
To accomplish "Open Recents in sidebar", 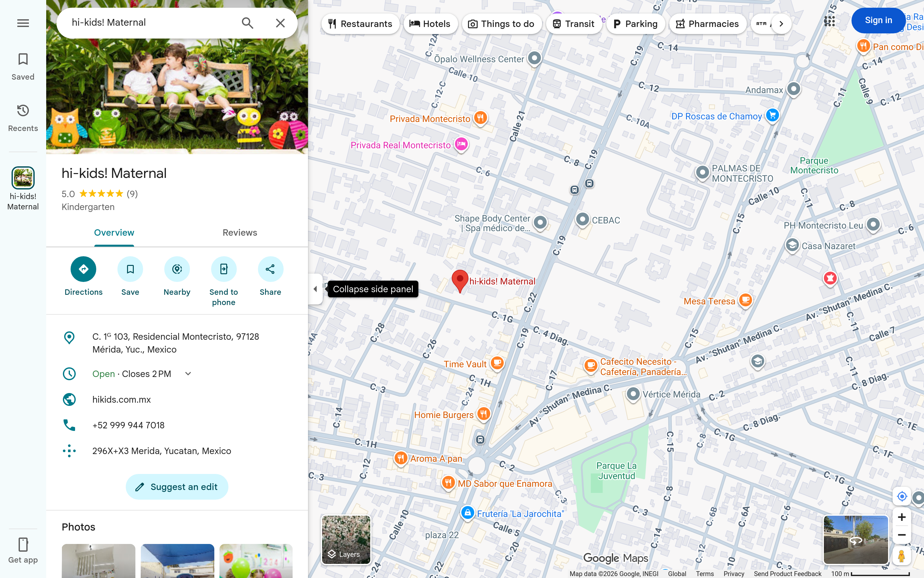I will 23,118.
